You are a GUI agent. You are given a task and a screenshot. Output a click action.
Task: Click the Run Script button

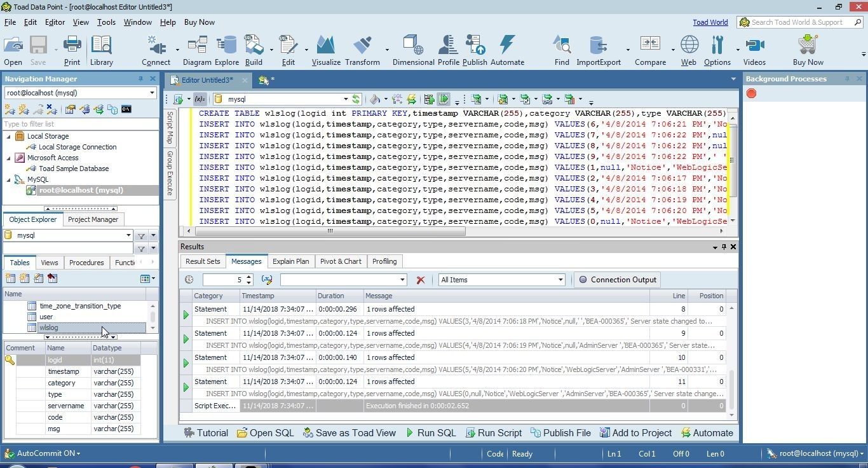click(x=493, y=433)
